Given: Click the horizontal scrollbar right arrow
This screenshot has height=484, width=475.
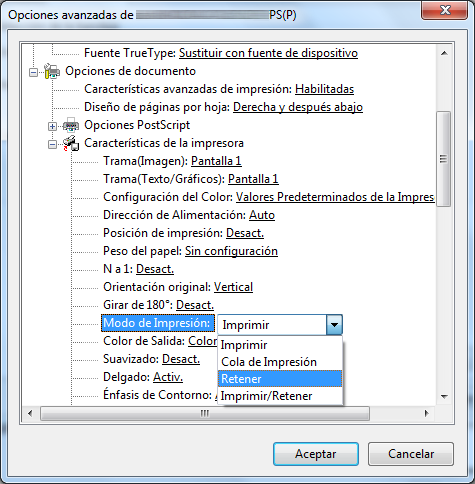Looking at the screenshot, I should 427,414.
